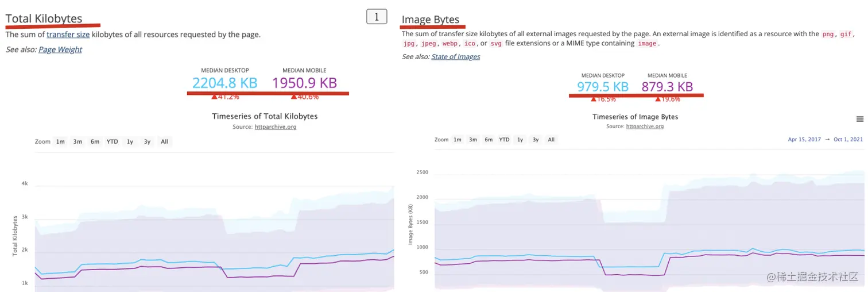Select 1m zoom on Total Kilobytes chart
Image resolution: width=868 pixels, height=292 pixels.
[x=60, y=141]
